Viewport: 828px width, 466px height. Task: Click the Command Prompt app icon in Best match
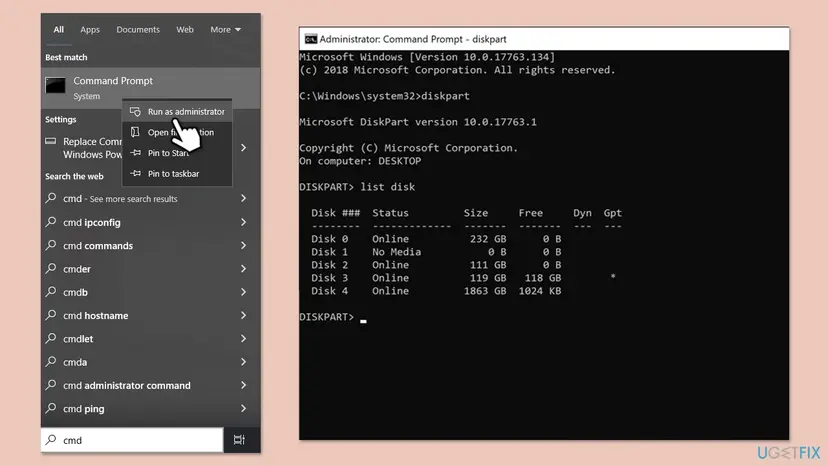[55, 86]
